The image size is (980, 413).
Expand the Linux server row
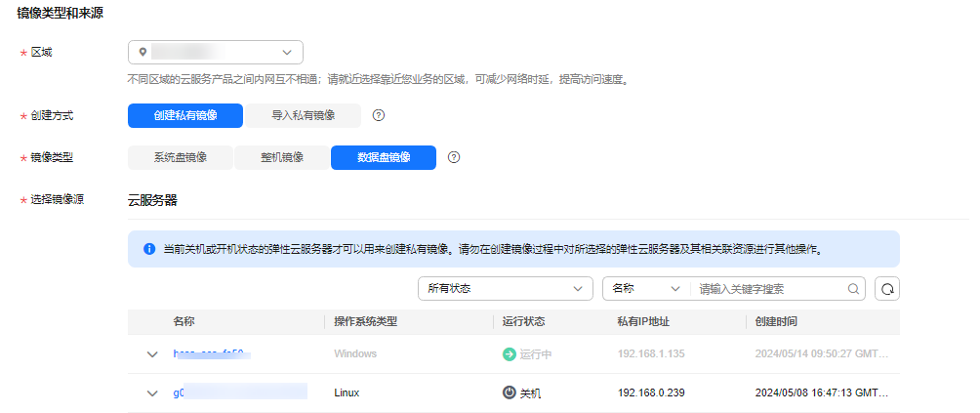tap(152, 393)
